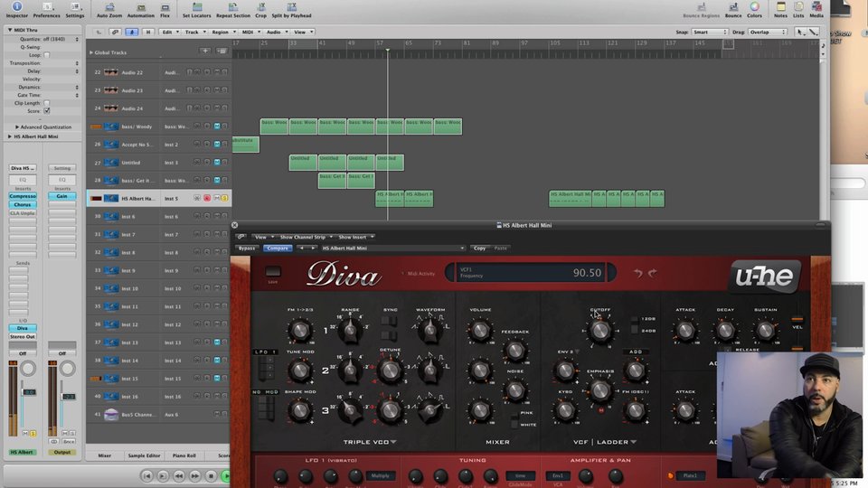Open the Edit dropdown menu
This screenshot has height=488, width=868.
[169, 33]
